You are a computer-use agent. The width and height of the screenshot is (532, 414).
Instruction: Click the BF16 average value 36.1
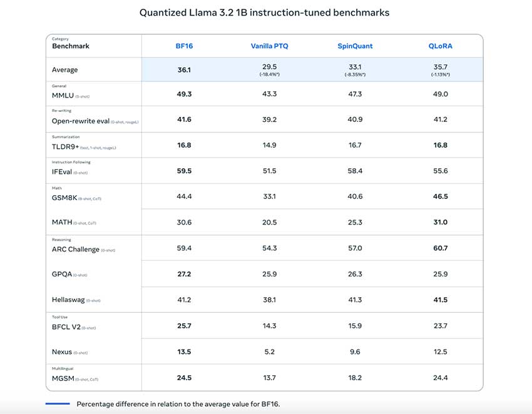(184, 70)
